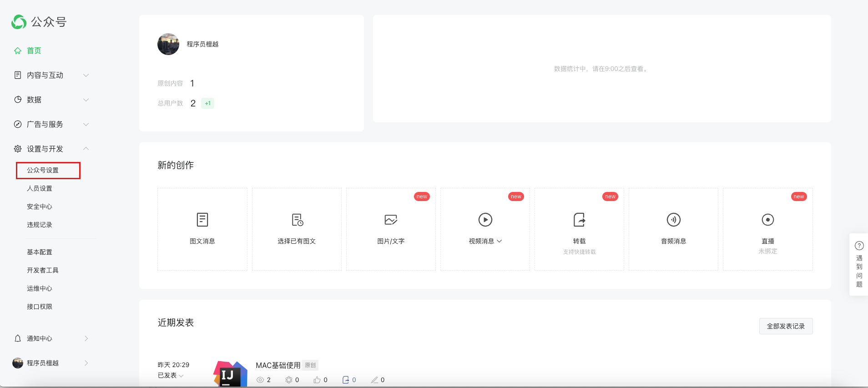Image resolution: width=868 pixels, height=388 pixels.
Task: Click the 公众号 logo icon
Action: (x=19, y=22)
